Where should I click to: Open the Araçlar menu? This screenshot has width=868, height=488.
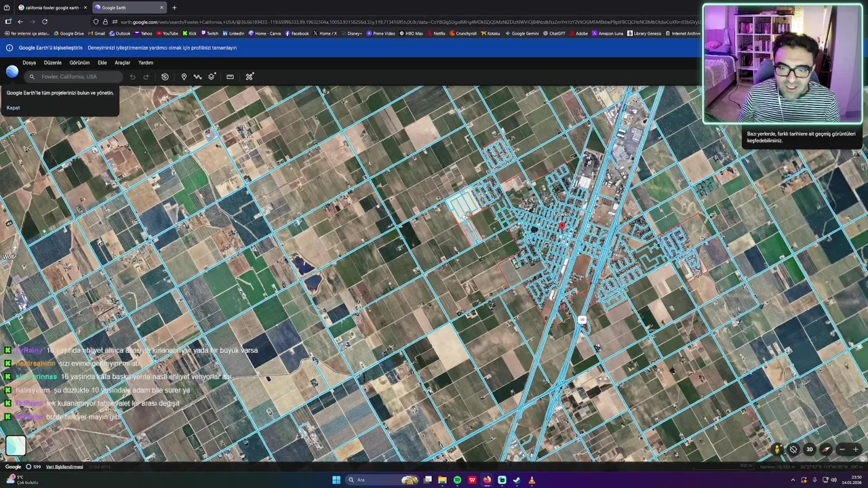click(x=122, y=62)
